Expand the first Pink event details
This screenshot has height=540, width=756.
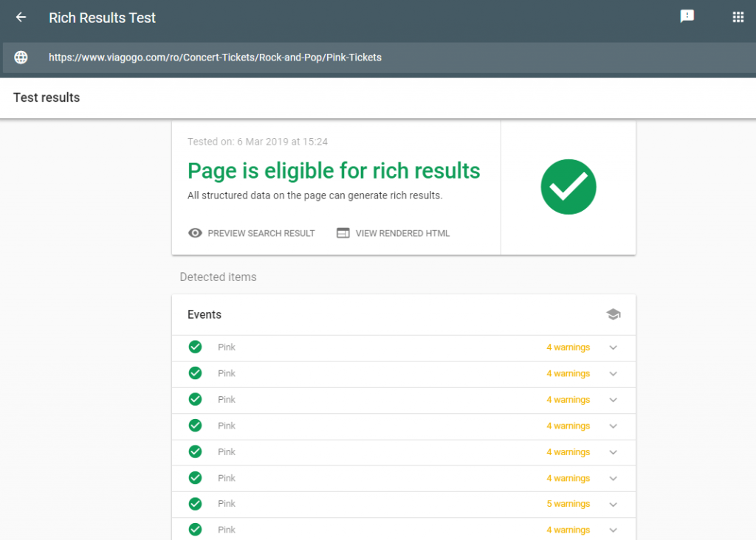(613, 347)
